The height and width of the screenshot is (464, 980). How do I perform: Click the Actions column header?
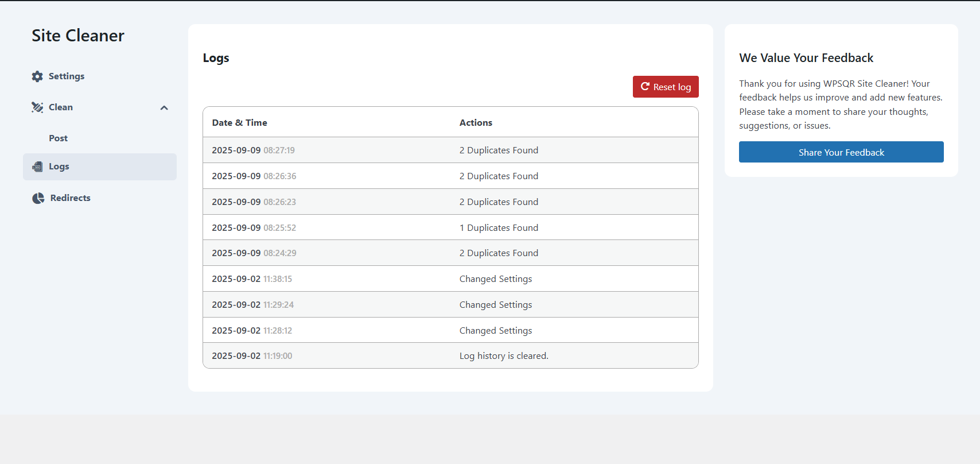pyautogui.click(x=476, y=122)
